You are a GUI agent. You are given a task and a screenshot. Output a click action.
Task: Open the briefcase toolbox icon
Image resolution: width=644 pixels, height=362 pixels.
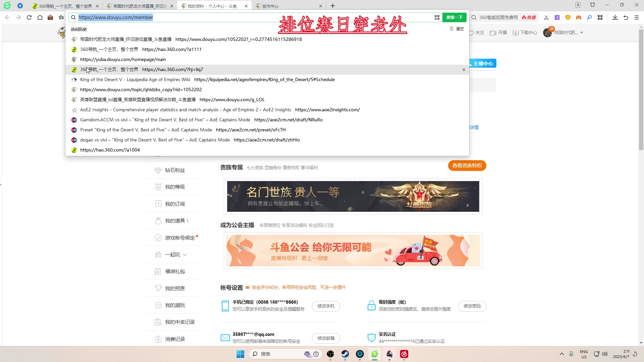pos(50,17)
